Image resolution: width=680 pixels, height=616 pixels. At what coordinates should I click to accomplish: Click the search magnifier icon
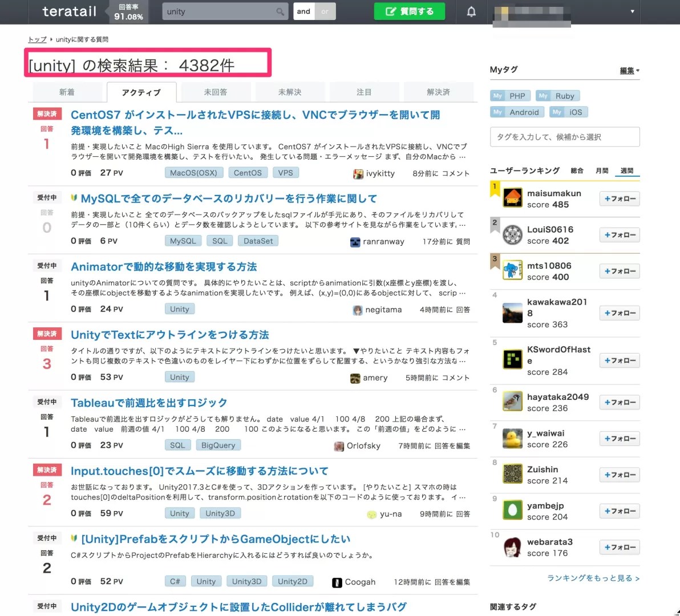[280, 12]
